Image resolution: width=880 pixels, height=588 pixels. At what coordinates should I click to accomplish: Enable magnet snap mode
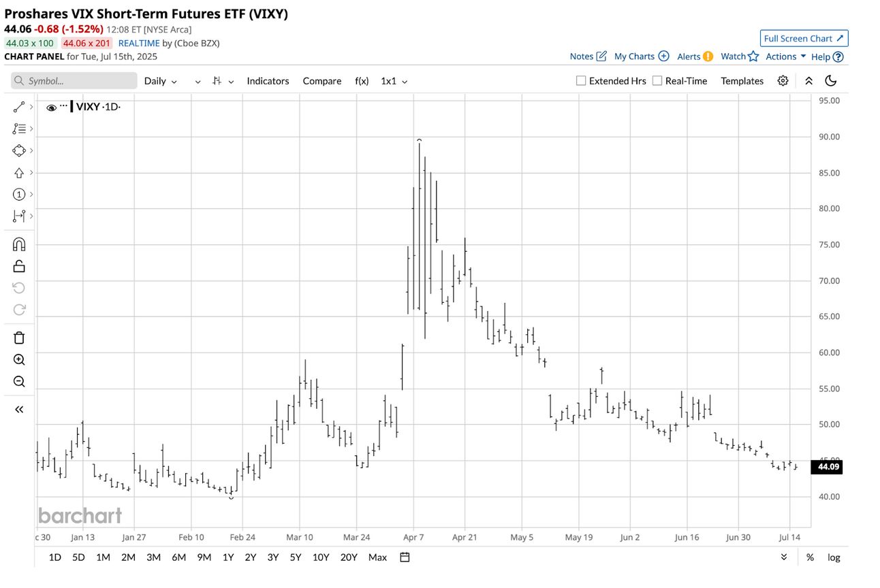point(19,244)
